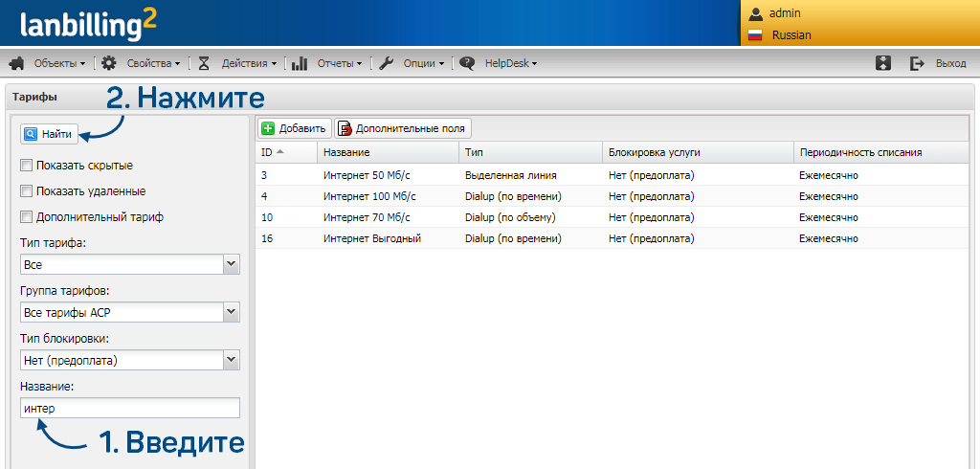Image resolution: width=980 pixels, height=469 pixels.
Task: Sort by the Название column header
Action: 389,152
